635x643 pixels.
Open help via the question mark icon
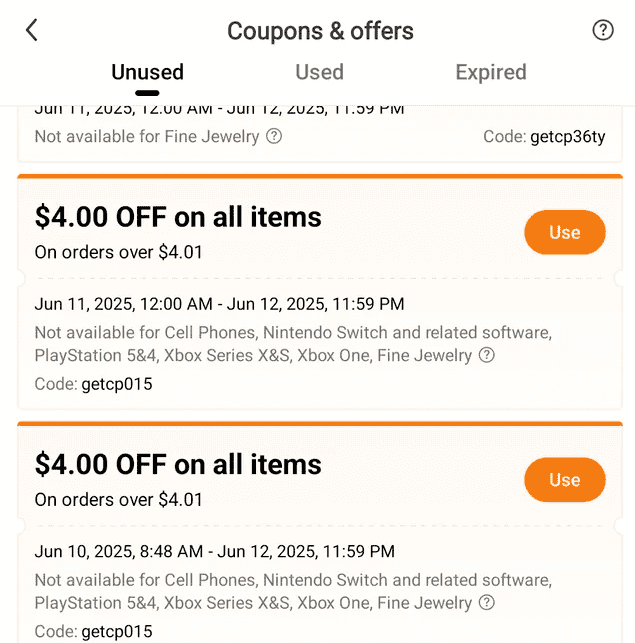(x=603, y=30)
